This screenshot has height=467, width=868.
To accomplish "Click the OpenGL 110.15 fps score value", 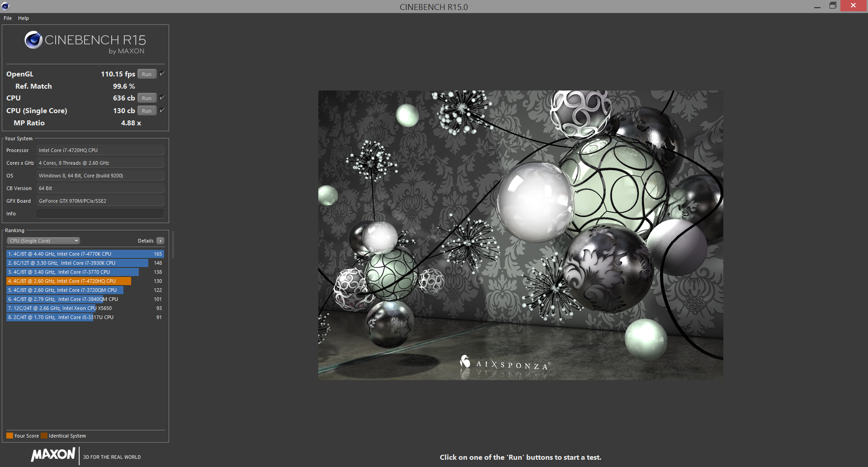I will tap(118, 74).
